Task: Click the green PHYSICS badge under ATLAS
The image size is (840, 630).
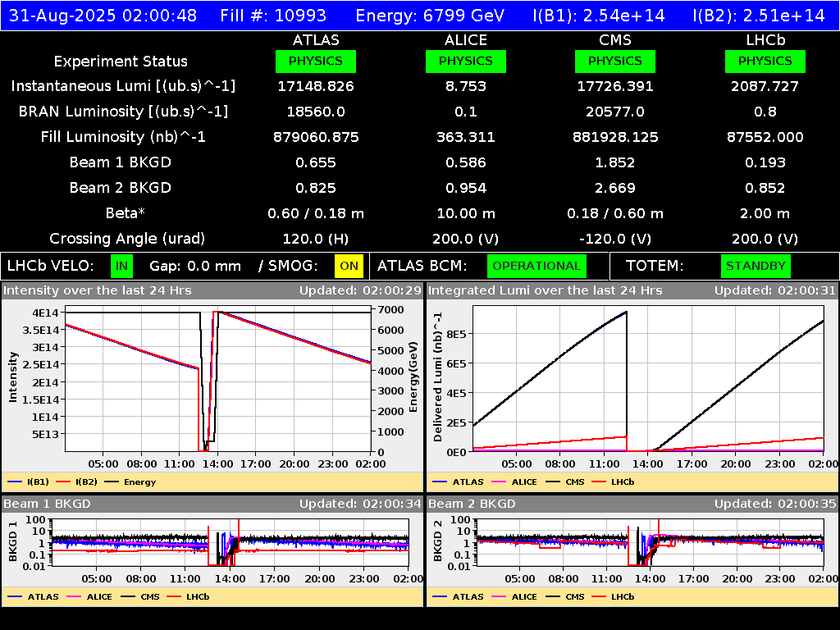Action: pyautogui.click(x=316, y=61)
